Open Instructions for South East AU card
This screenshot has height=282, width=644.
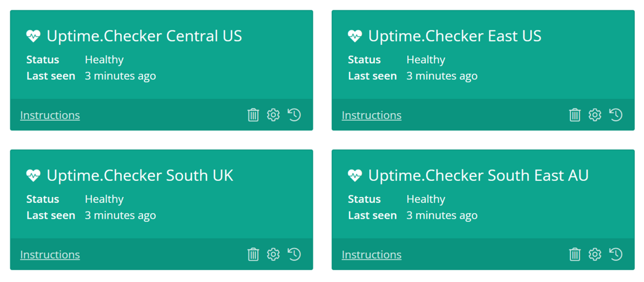tap(371, 255)
